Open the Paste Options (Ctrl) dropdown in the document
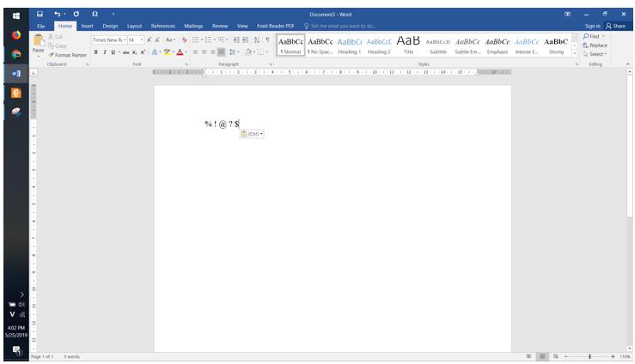Screen dimensions: 635x364 pos(252,134)
